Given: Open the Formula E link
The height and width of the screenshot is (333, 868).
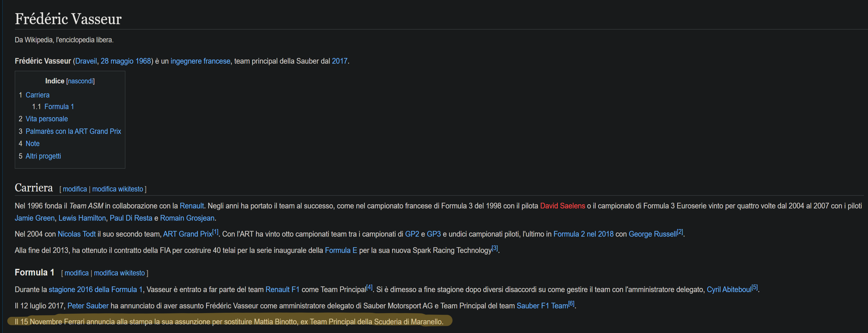Looking at the screenshot, I should 341,250.
